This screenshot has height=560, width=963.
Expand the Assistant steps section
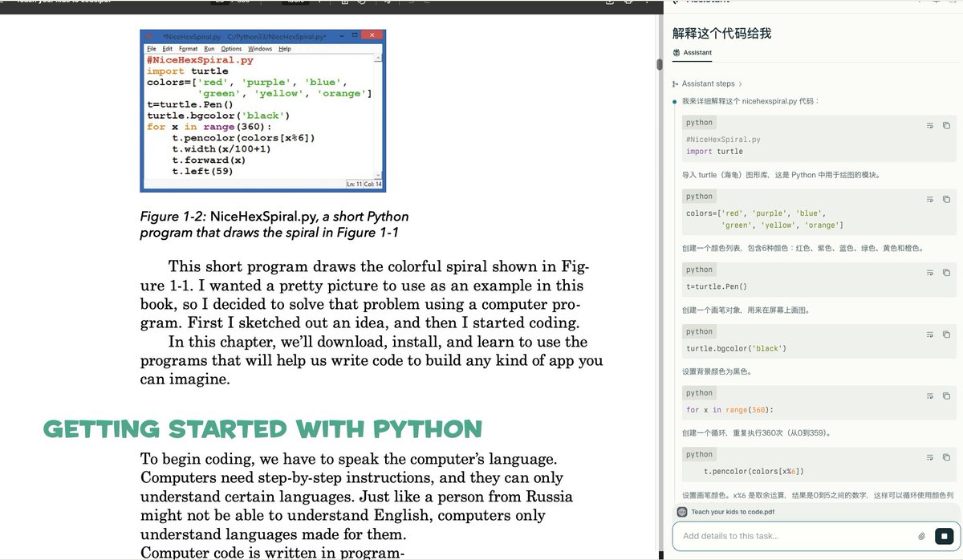tap(711, 83)
